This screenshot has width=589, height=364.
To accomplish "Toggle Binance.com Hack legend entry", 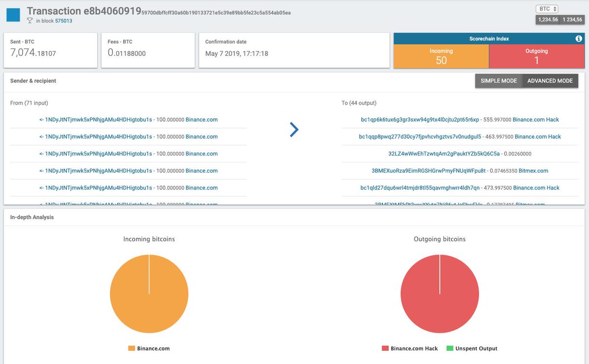I will [410, 349].
